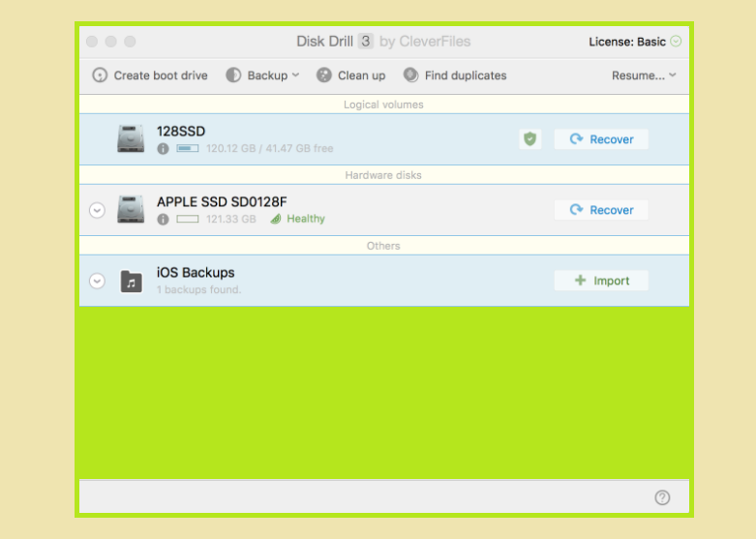Show info for the 128SSD volume
This screenshot has width=756, height=539.
(x=163, y=148)
